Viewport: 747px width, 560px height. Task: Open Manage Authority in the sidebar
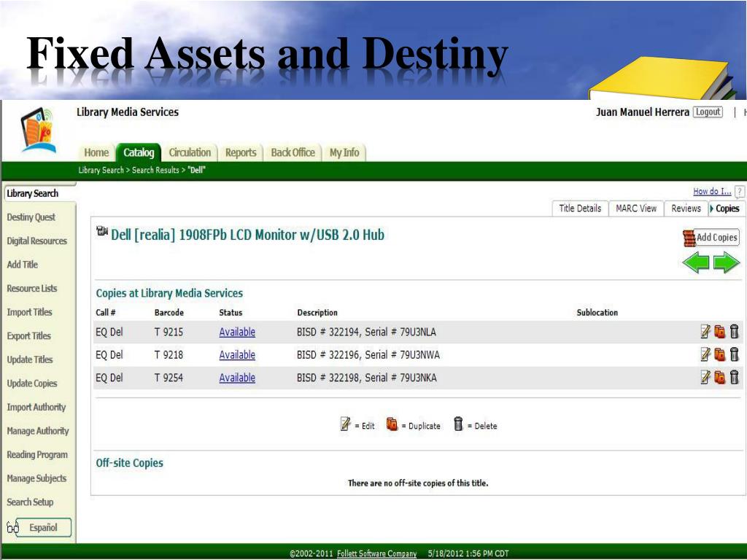(x=38, y=431)
